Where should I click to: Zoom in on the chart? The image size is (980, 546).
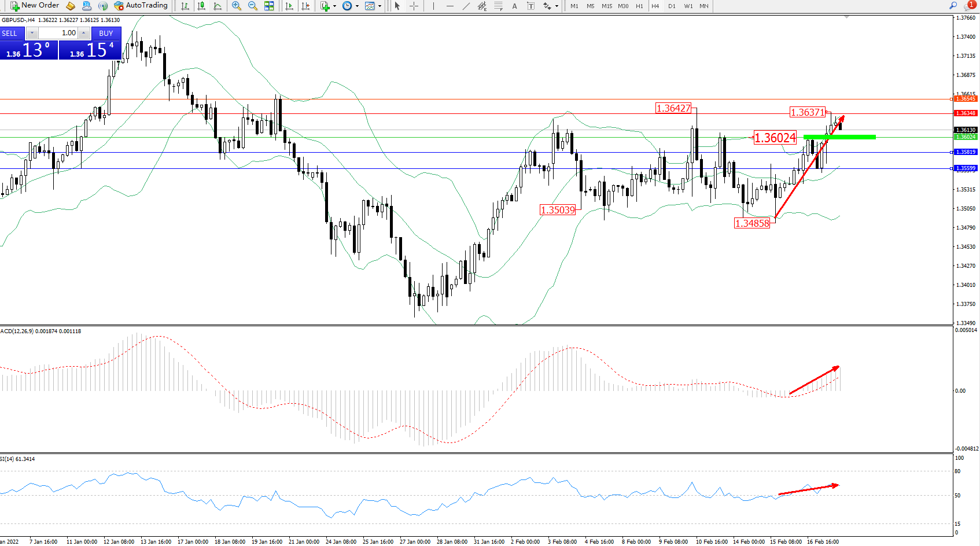tap(237, 6)
